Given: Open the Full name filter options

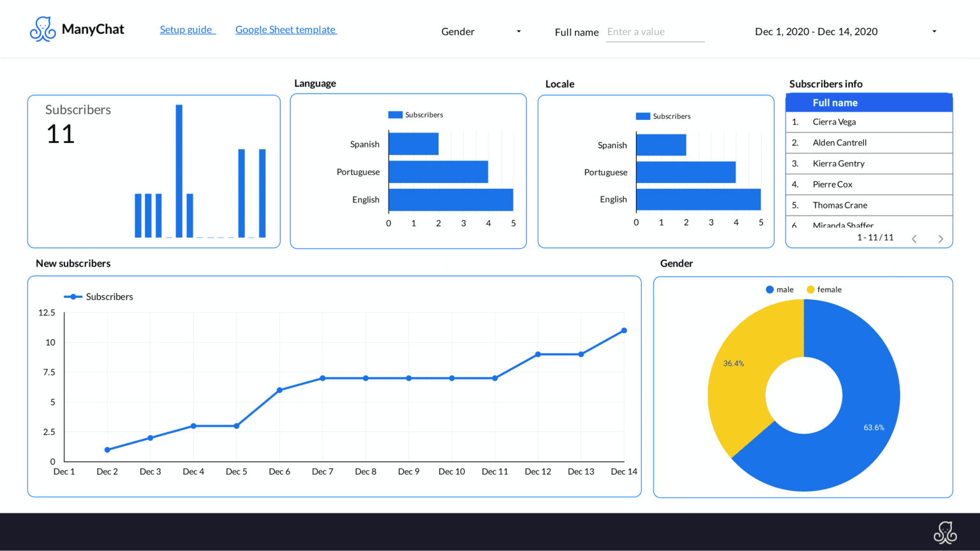Looking at the screenshot, I should pos(655,31).
